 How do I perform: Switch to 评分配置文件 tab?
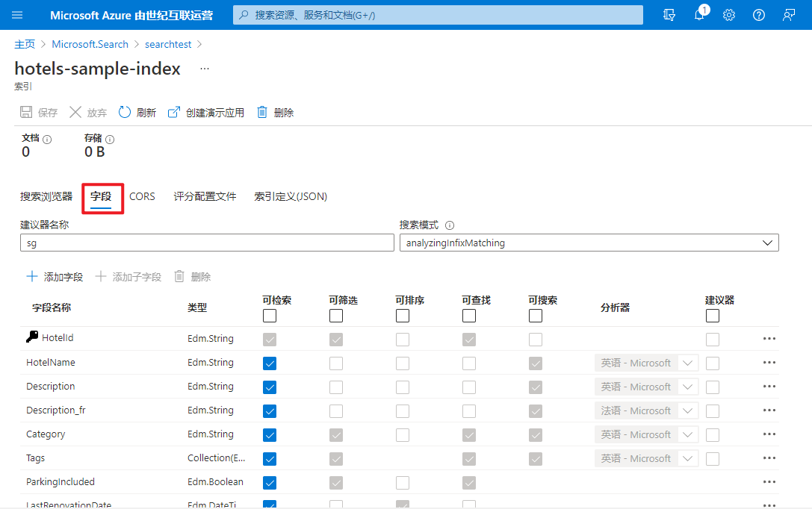205,196
